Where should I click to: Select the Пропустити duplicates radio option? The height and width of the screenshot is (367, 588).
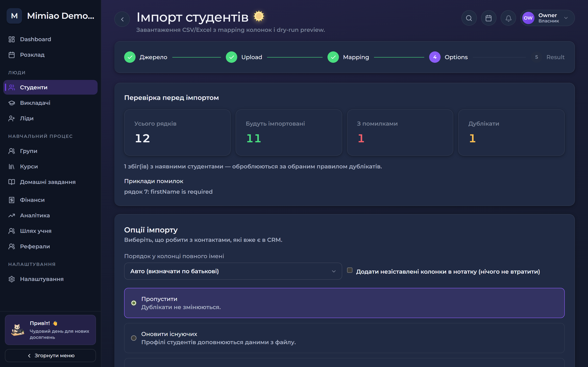pyautogui.click(x=134, y=303)
